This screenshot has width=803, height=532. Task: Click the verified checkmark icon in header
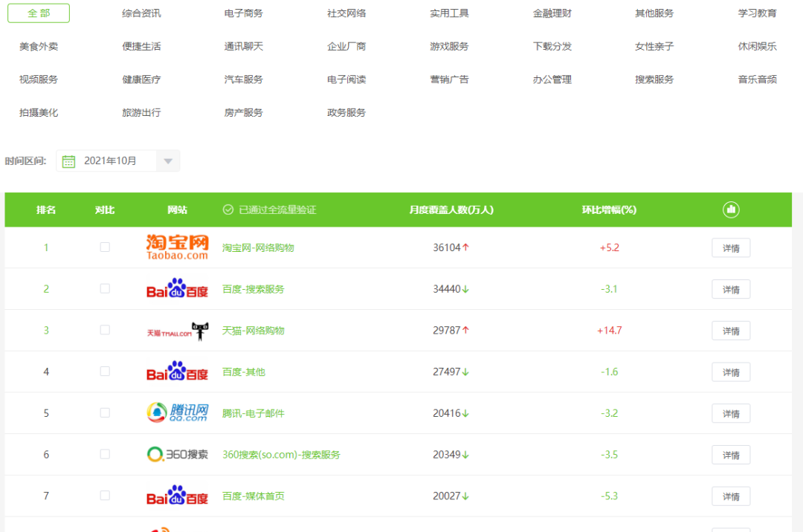228,210
